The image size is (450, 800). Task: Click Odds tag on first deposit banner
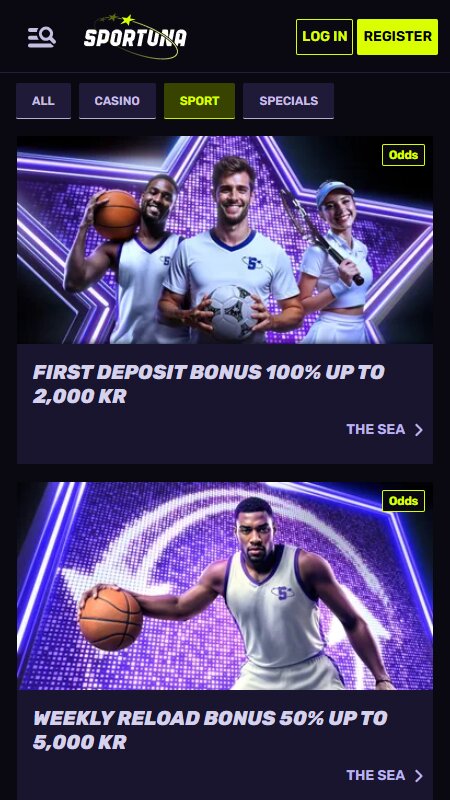pyautogui.click(x=404, y=155)
